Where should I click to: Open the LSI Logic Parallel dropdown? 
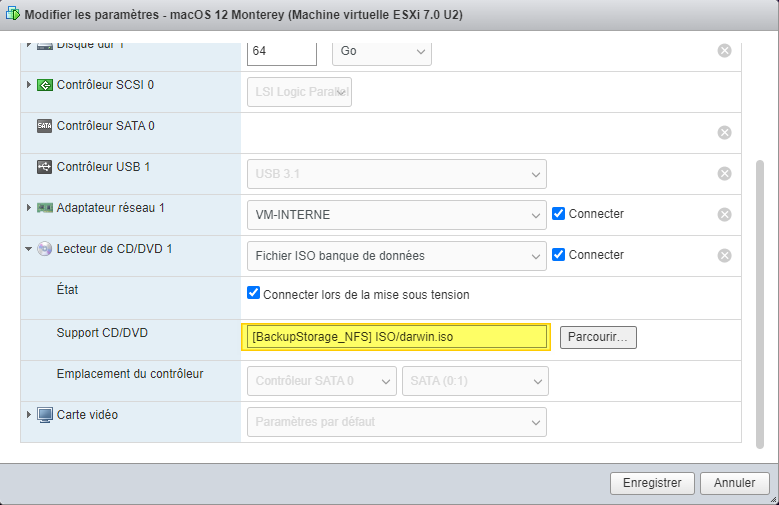300,92
